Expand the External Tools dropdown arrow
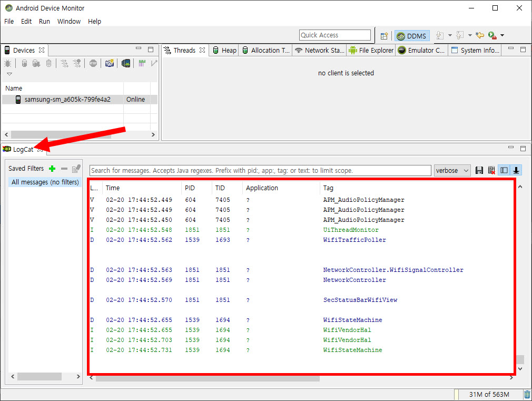 pos(502,35)
